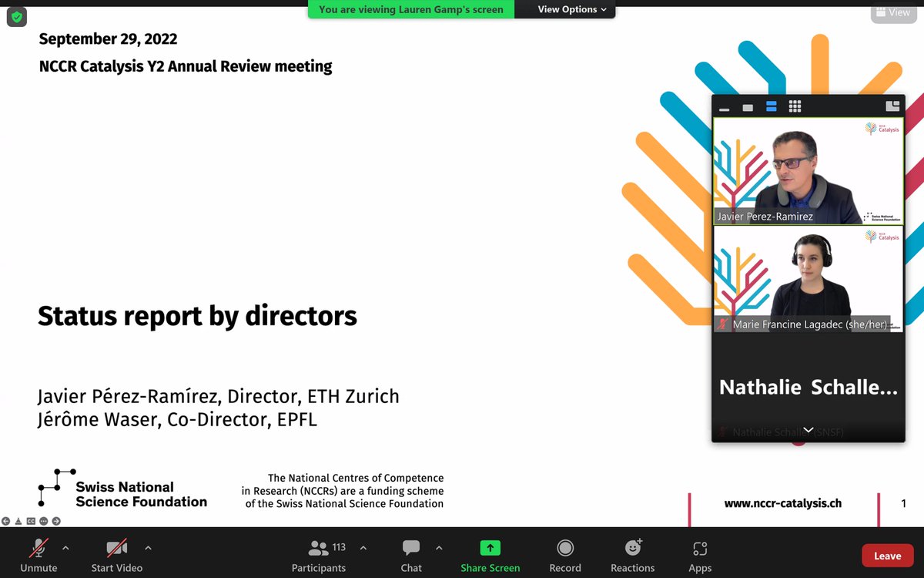This screenshot has width=924, height=578.
Task: Go to previous slide using left arrow
Action: 6,521
